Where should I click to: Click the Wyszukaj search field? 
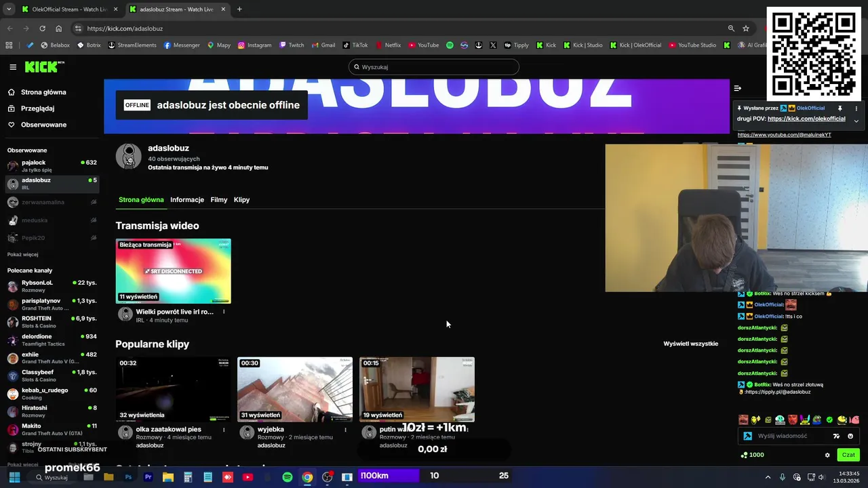(434, 67)
